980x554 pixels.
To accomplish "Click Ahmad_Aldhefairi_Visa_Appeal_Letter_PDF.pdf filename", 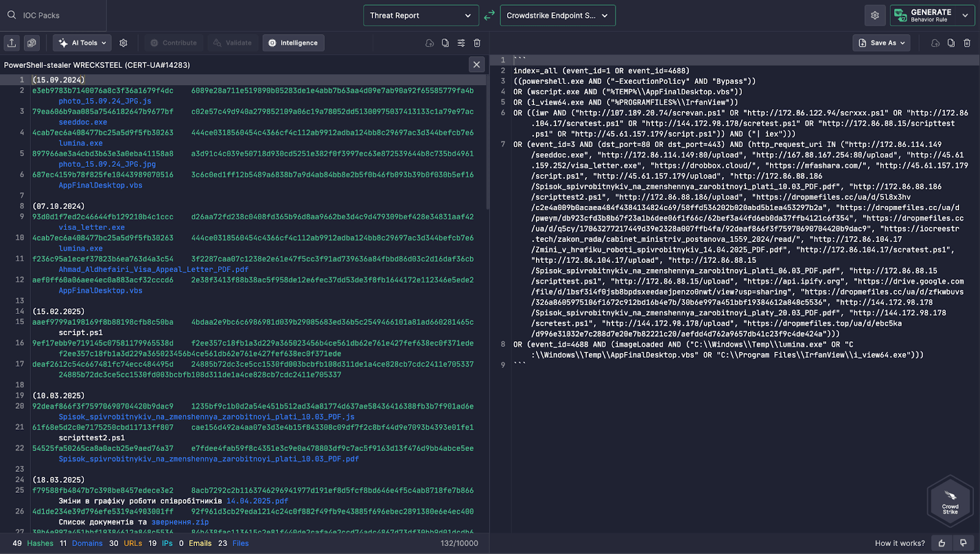I will click(x=154, y=269).
